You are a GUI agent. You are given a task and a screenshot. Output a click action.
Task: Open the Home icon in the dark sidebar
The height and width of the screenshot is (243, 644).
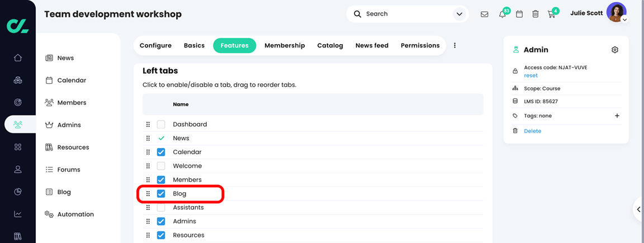pyautogui.click(x=18, y=58)
